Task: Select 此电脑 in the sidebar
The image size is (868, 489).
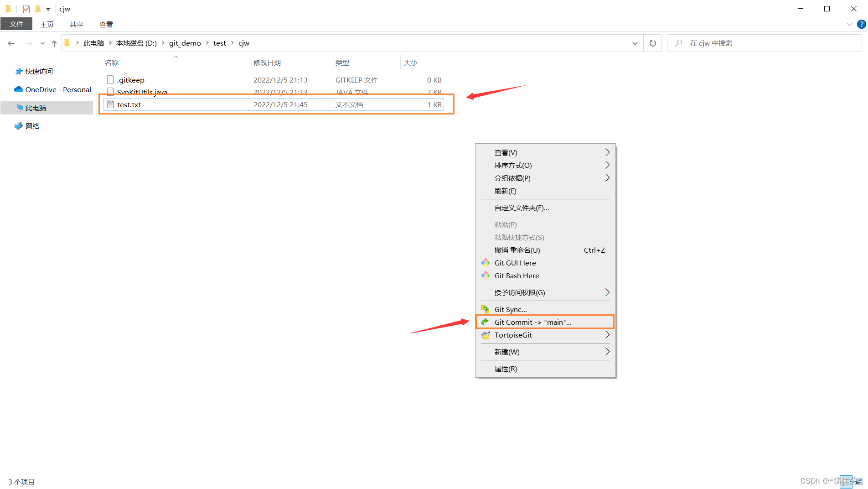Action: click(x=35, y=108)
